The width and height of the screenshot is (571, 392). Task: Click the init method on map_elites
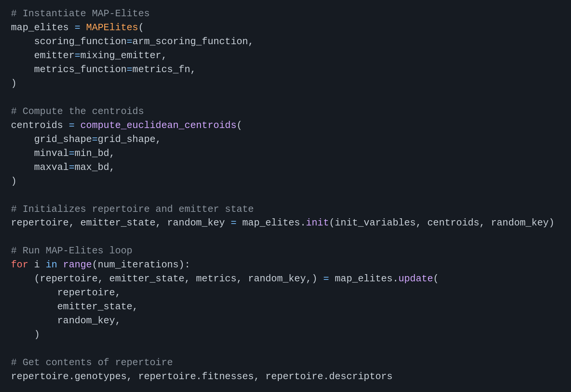click(x=317, y=223)
